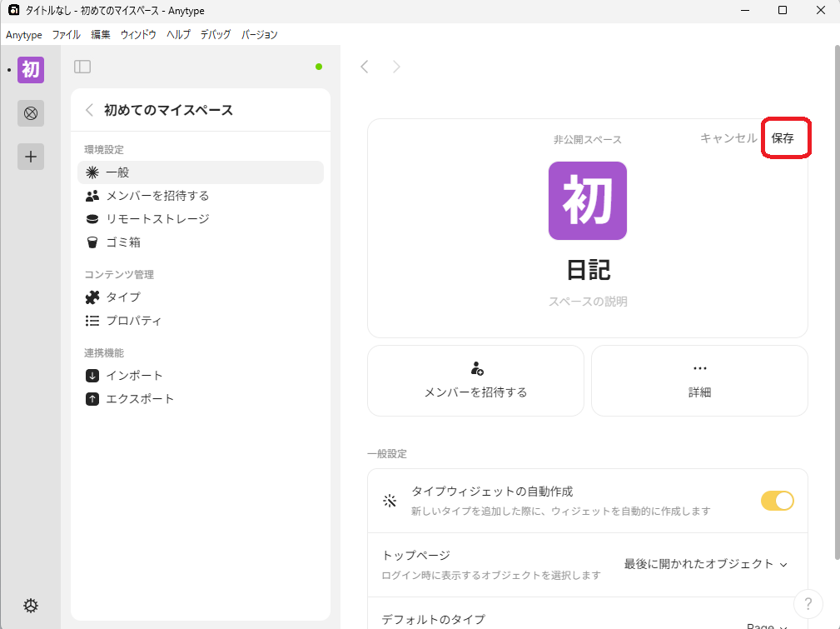The image size is (840, 629).
Task: Open the Page default type dropdown
Action: [x=767, y=626]
